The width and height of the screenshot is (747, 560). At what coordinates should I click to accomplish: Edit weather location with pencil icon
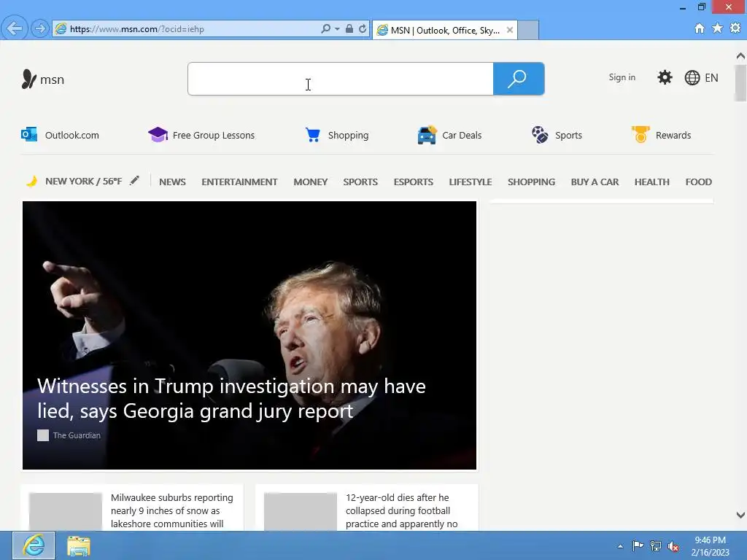(x=135, y=181)
